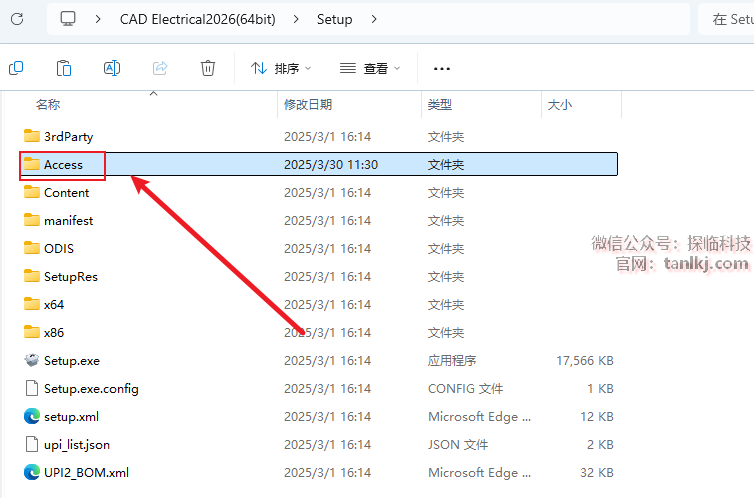
Task: Click the 17,566 KB size value
Action: coord(585,361)
